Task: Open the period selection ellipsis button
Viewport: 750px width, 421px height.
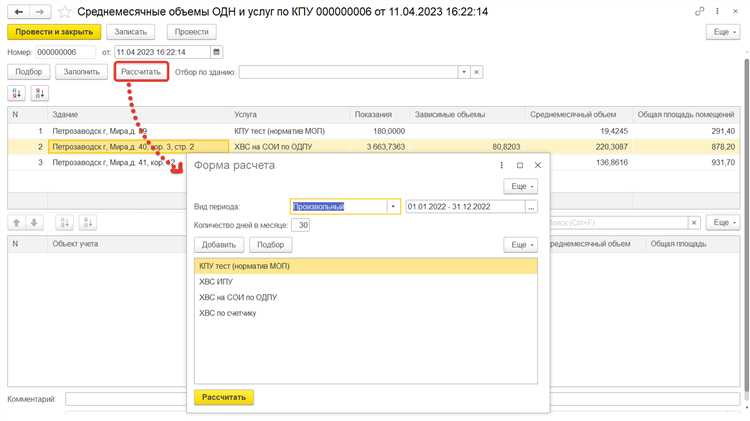Action: click(x=532, y=207)
